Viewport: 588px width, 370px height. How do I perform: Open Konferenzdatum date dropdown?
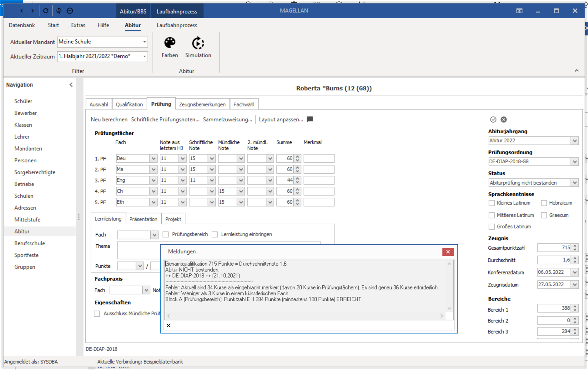click(574, 272)
